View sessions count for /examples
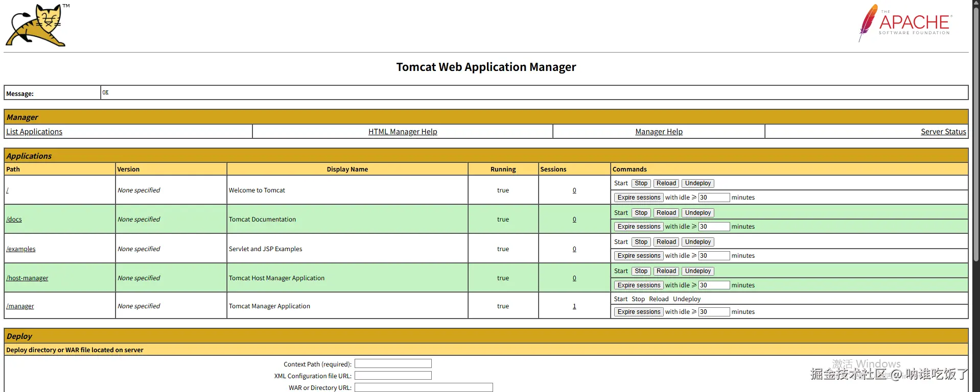This screenshot has height=392, width=980. tap(574, 249)
